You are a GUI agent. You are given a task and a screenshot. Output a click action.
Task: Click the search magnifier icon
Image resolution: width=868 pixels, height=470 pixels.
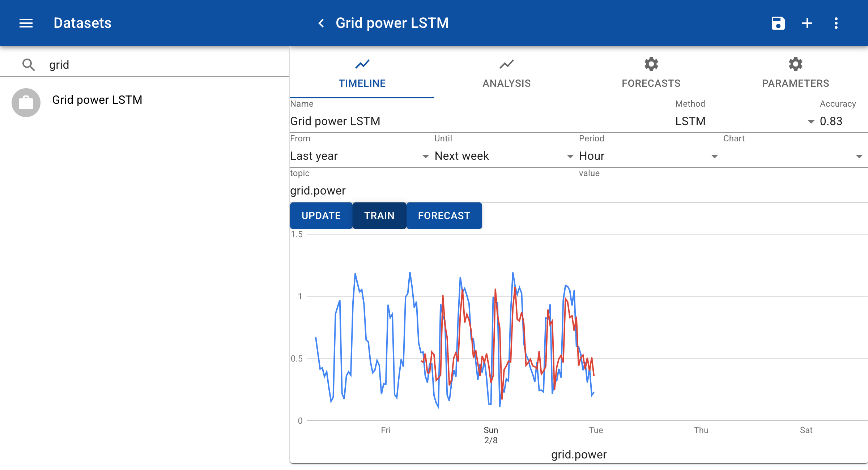(x=29, y=65)
